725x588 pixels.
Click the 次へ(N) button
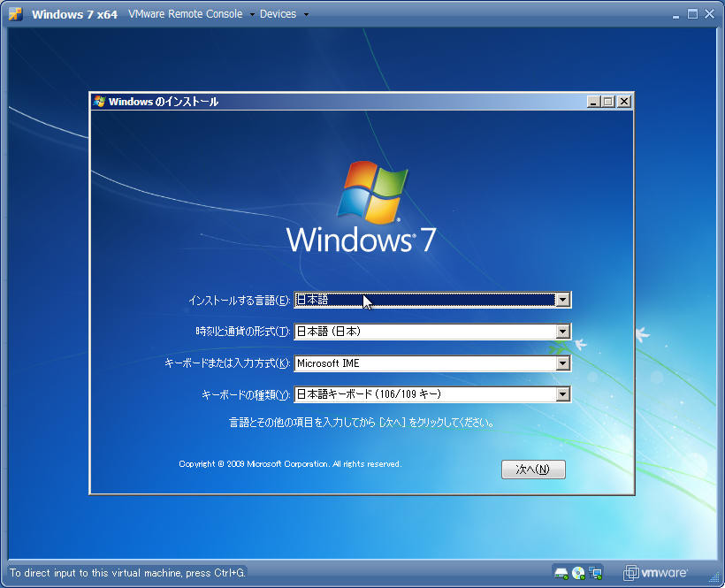coord(533,470)
